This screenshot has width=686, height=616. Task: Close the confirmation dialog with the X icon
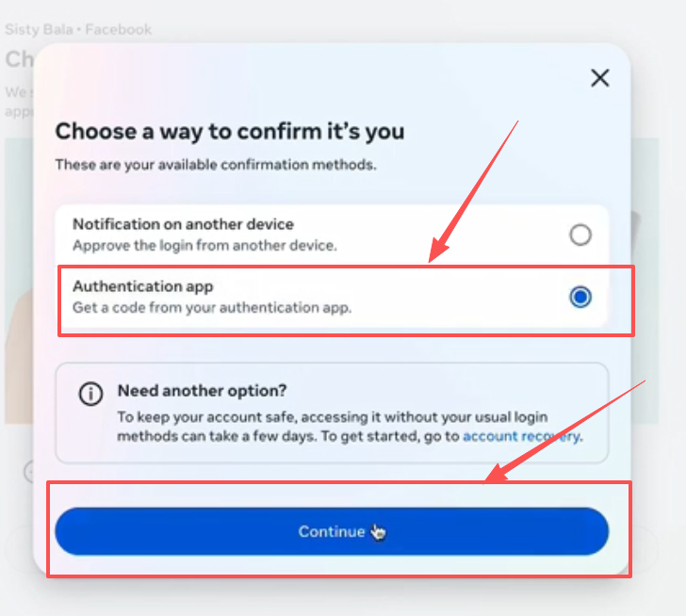(x=600, y=78)
